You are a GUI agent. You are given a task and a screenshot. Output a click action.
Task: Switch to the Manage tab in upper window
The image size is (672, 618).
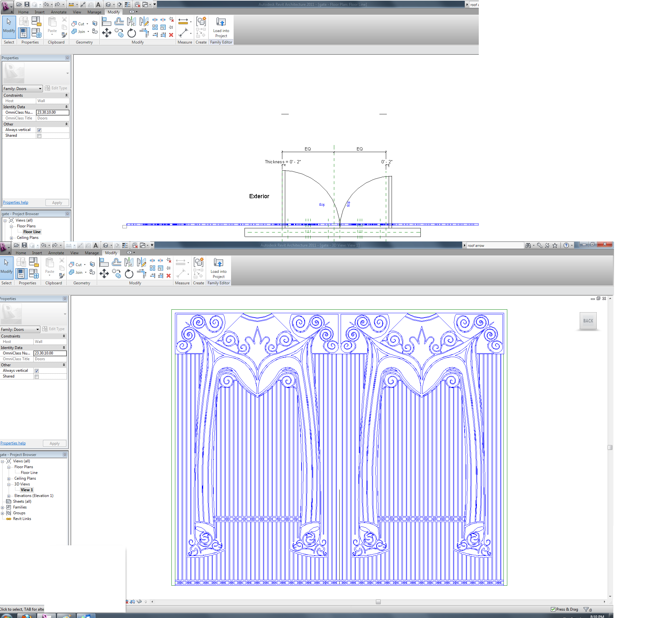click(94, 12)
